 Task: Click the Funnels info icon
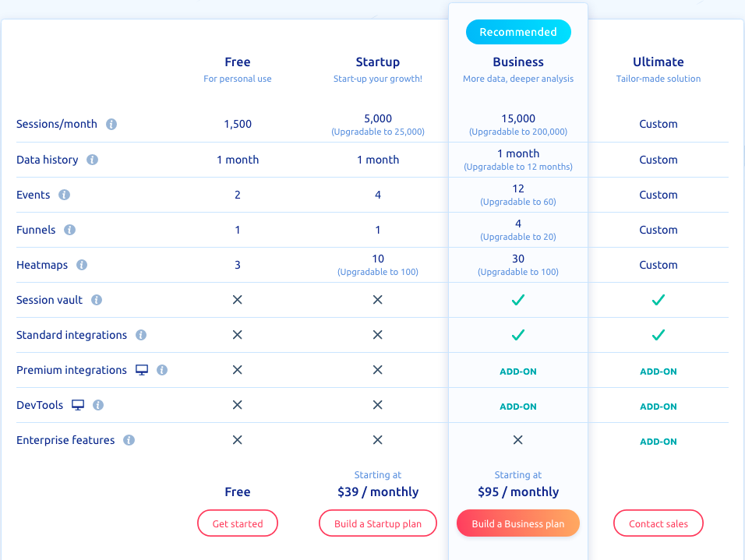pyautogui.click(x=69, y=230)
